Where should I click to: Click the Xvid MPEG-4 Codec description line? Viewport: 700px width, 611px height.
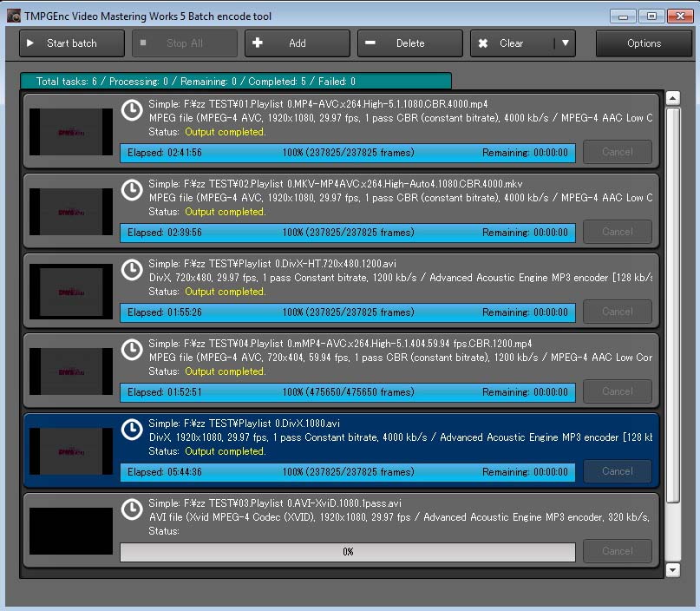(x=400, y=517)
